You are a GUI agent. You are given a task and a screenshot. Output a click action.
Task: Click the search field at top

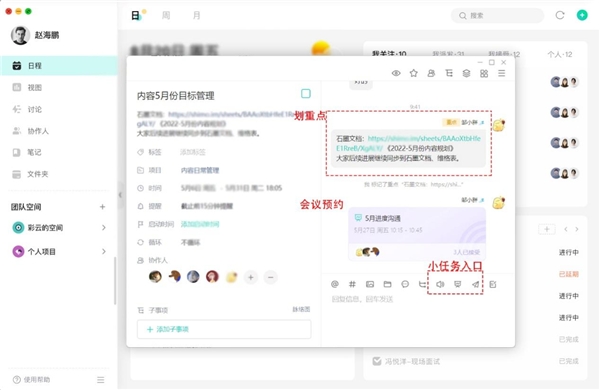coord(497,15)
